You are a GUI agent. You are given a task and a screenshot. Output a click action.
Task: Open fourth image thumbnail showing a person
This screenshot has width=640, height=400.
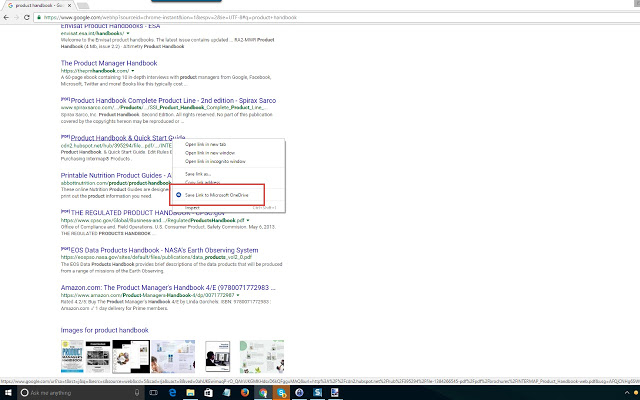[x=173, y=357]
